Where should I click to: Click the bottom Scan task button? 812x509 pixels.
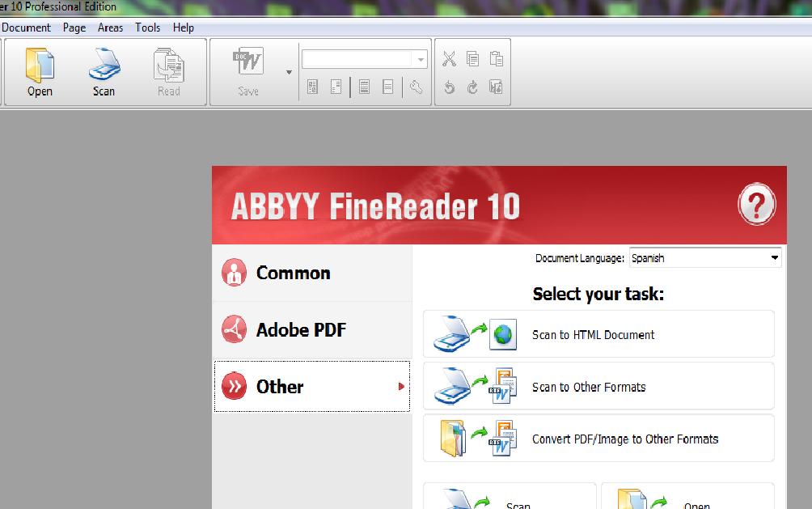[x=510, y=497]
